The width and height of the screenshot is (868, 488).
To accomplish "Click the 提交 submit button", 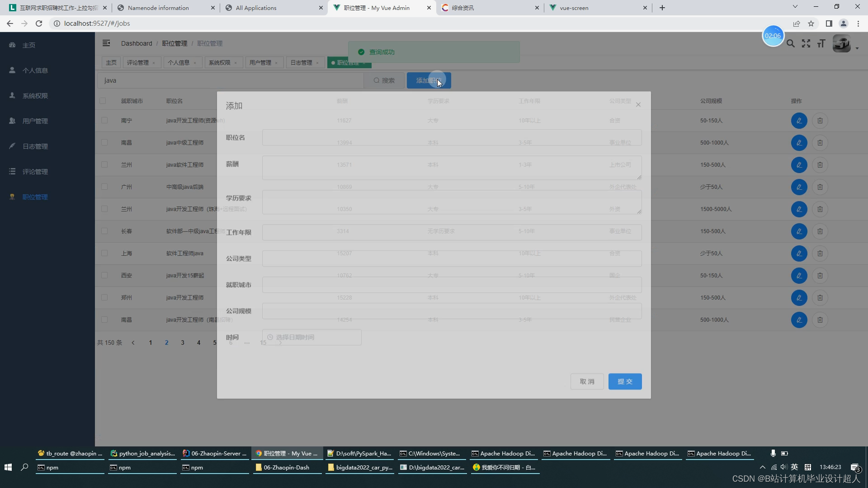I will [625, 381].
